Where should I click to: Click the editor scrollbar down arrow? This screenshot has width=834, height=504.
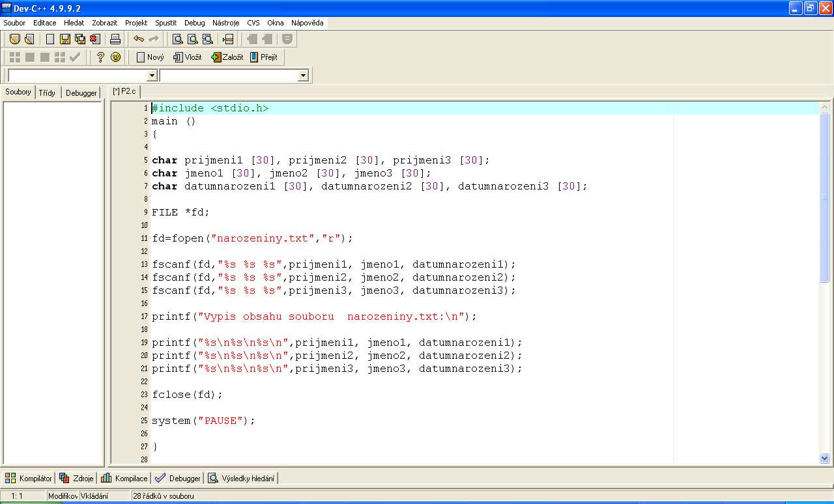click(825, 458)
